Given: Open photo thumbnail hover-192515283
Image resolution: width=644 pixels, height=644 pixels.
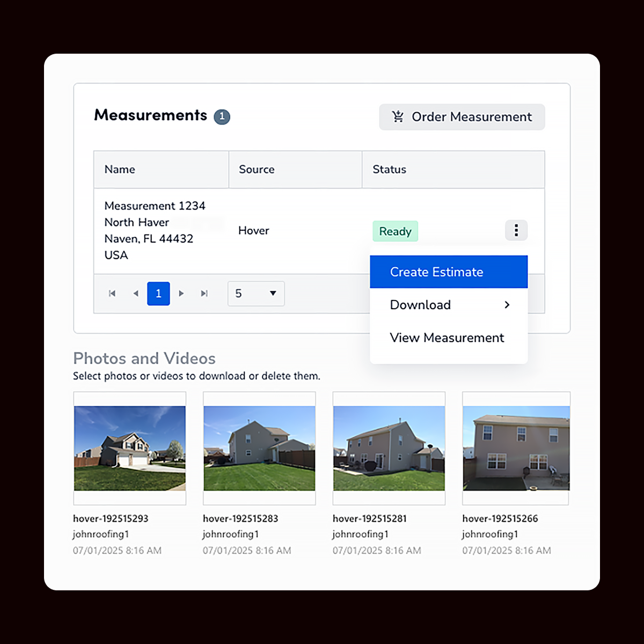Looking at the screenshot, I should [259, 448].
